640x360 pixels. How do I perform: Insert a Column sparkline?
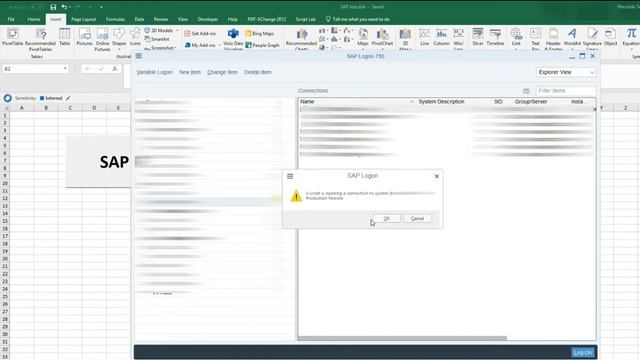(x=441, y=37)
